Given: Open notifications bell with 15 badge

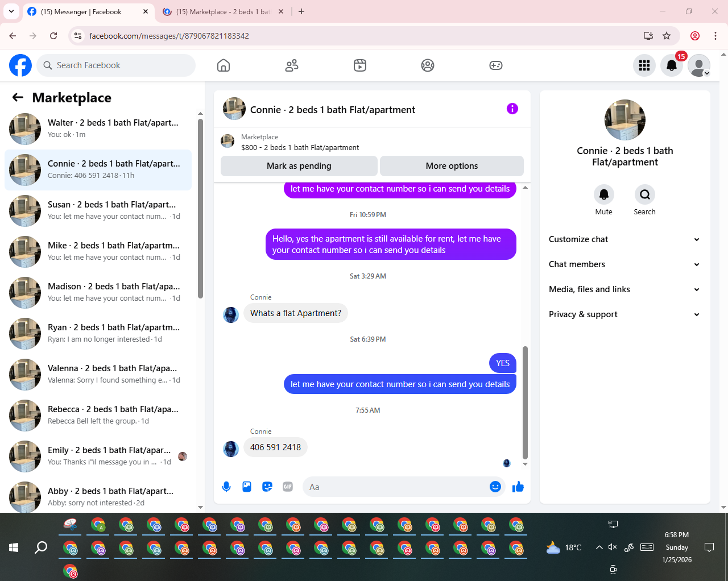Looking at the screenshot, I should [x=672, y=65].
